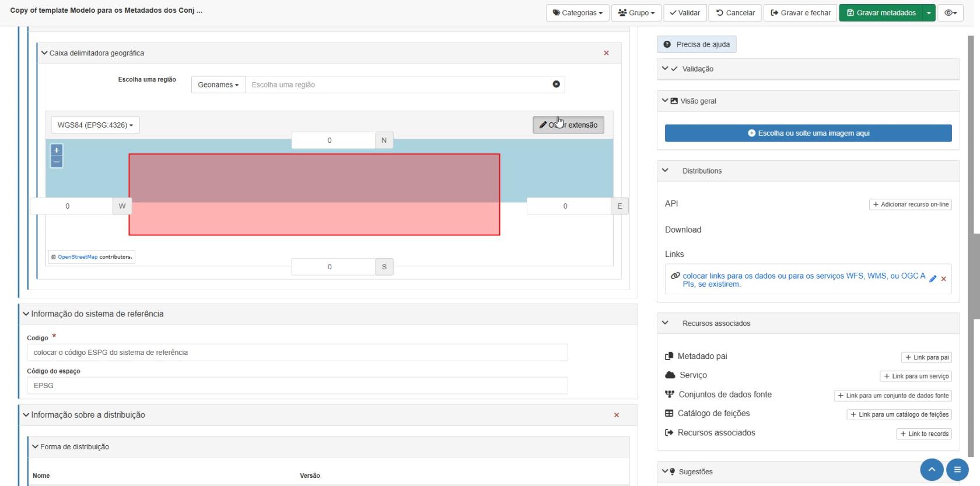Open the Gravar metadados split-button arrow
The image size is (980, 486).
(x=929, y=13)
